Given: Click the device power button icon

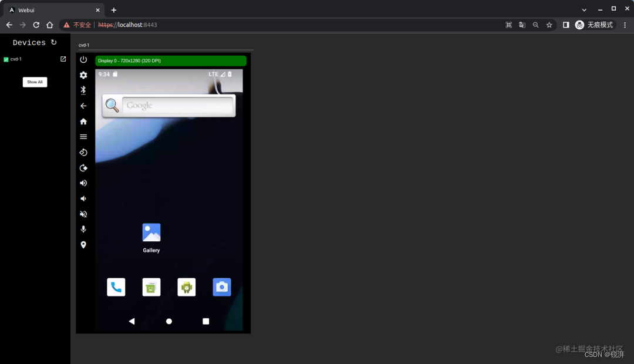Looking at the screenshot, I should (x=83, y=59).
